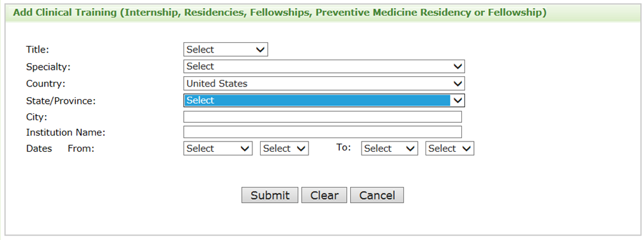The width and height of the screenshot is (644, 240).
Task: Expand the Specialty select list
Action: [324, 67]
